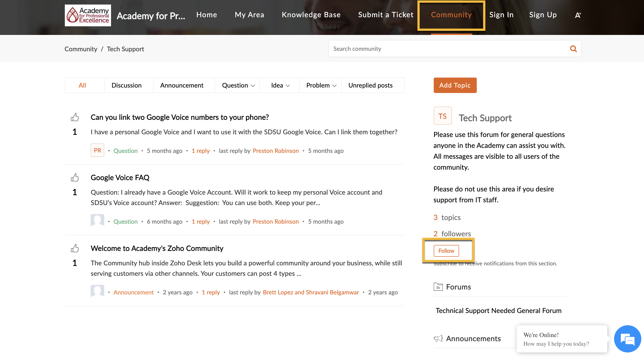Select the Discussion filter tab
Screen dimensions: 644x357
coord(126,86)
